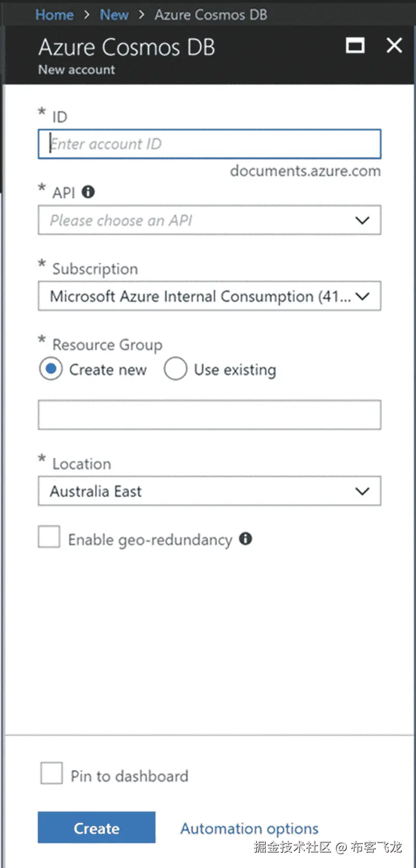Expand the Subscription dropdown
The height and width of the screenshot is (868, 416).
click(209, 296)
